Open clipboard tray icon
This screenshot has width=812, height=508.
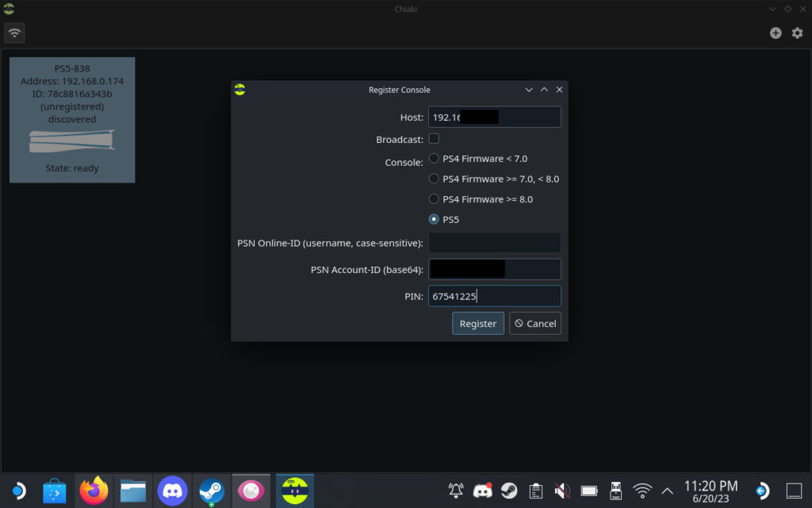click(536, 491)
